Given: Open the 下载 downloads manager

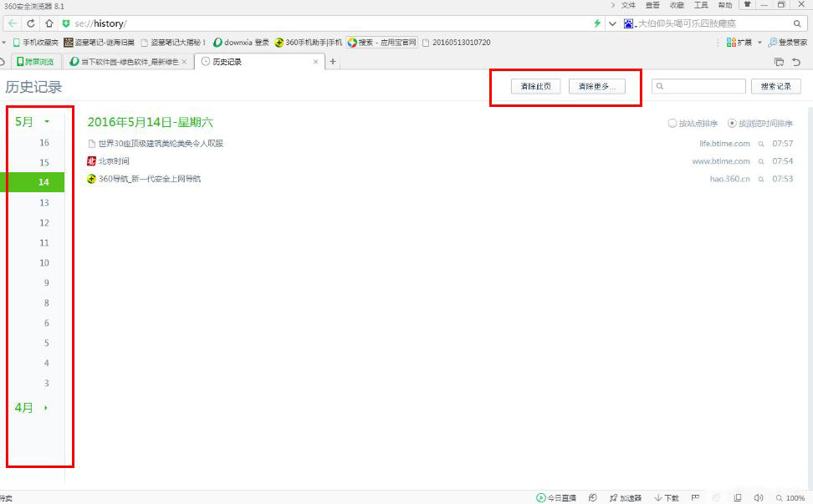Looking at the screenshot, I should (x=667, y=498).
